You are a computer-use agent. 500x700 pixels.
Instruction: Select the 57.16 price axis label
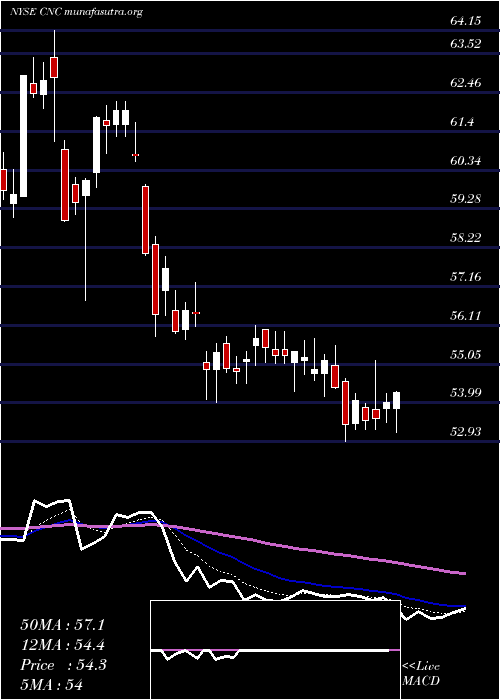(465, 277)
